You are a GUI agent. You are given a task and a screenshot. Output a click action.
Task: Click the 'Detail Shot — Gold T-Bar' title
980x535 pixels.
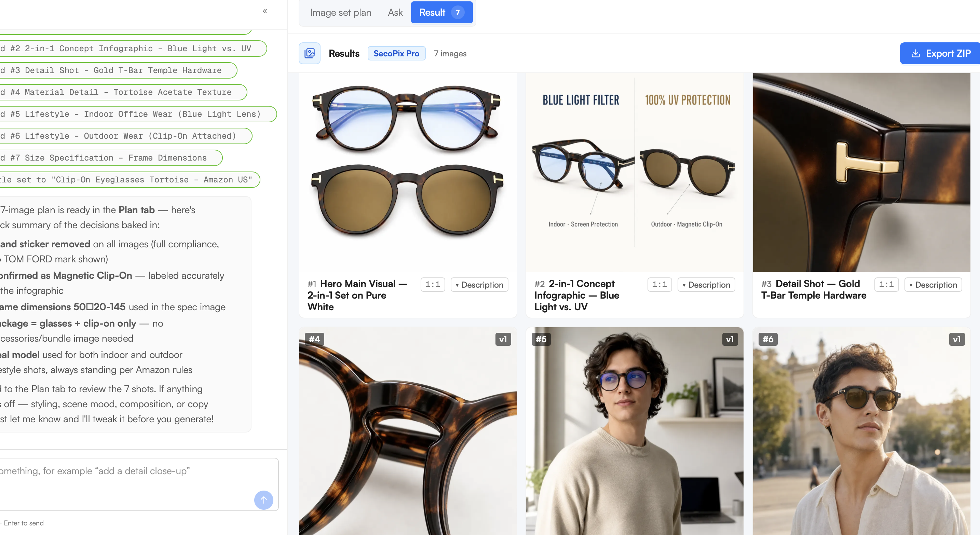(x=814, y=289)
